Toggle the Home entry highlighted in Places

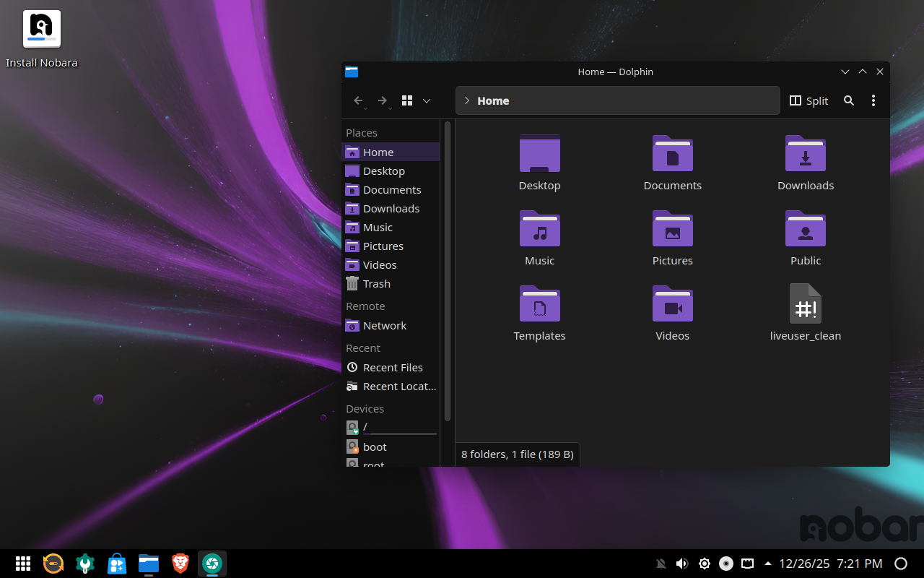[377, 152]
